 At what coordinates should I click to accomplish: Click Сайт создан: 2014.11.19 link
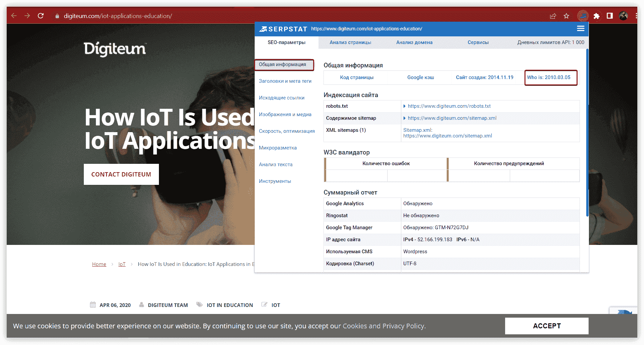pyautogui.click(x=485, y=77)
